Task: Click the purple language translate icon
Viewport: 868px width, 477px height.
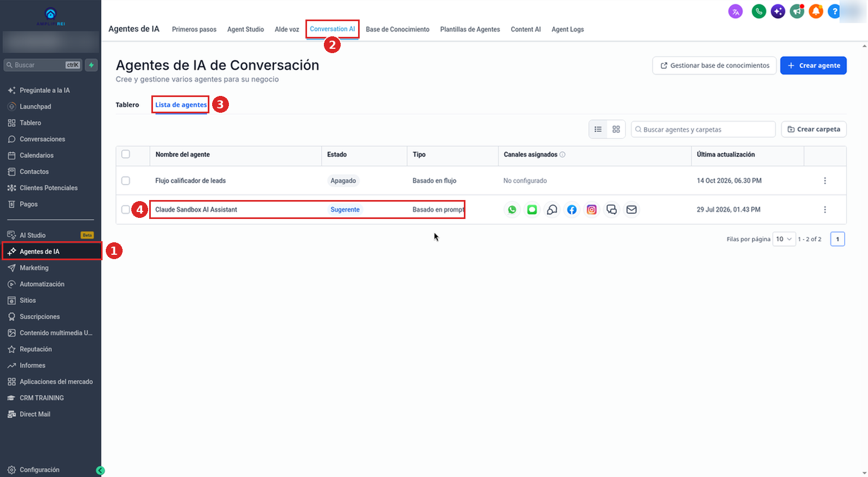Action: tap(736, 11)
